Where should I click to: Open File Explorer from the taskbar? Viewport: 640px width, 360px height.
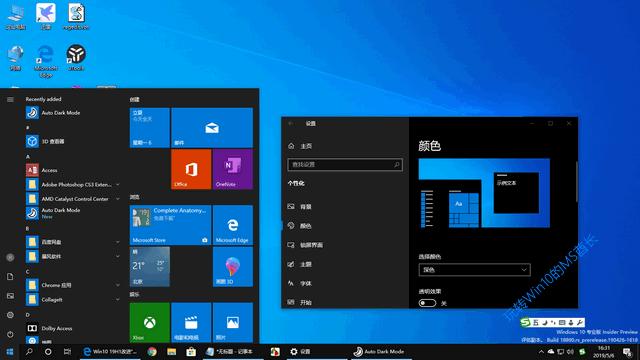[171, 351]
